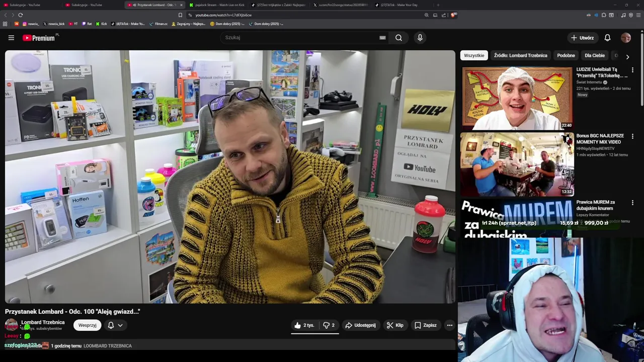The image size is (644, 362).
Task: Open Lombard Trzebnica channel name link
Action: point(43,322)
